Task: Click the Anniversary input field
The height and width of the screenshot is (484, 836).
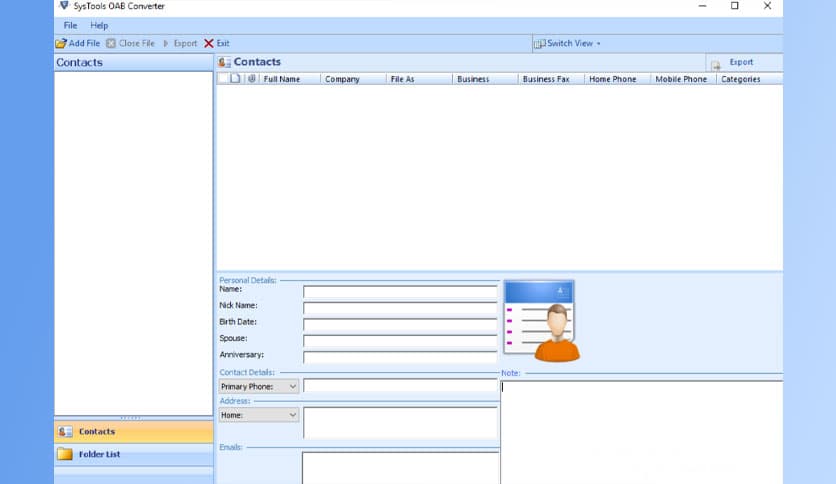Action: pyautogui.click(x=400, y=357)
